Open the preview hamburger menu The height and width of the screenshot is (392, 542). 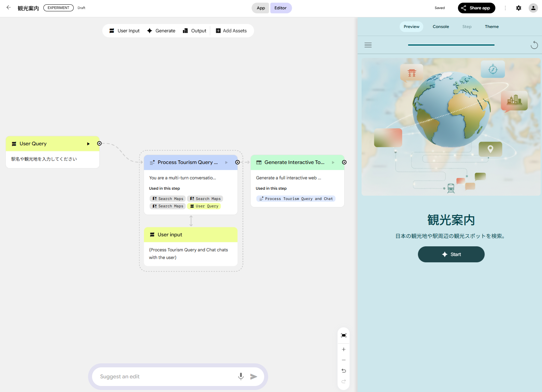pos(368,45)
